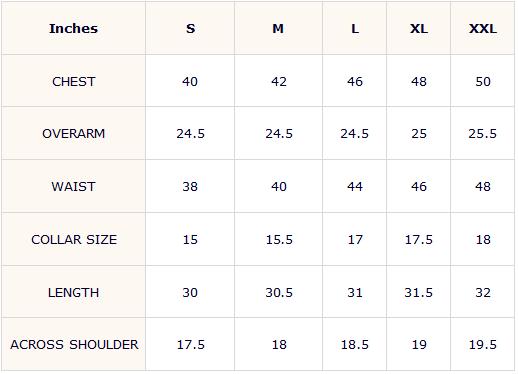Click length value 31.5 for XL
The height and width of the screenshot is (374, 518).
click(x=419, y=293)
